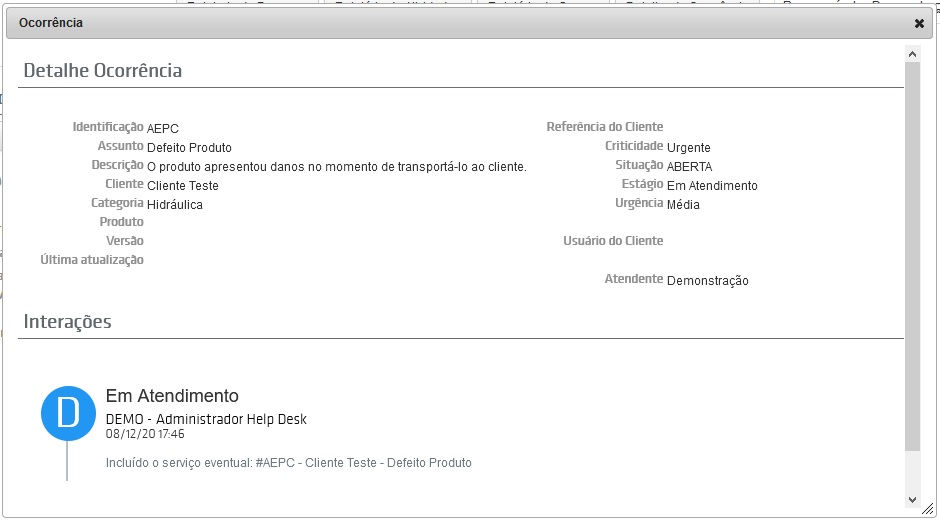Viewport: 940px width, 520px height.
Task: Click the dialog resize grip icon
Action: (927, 509)
